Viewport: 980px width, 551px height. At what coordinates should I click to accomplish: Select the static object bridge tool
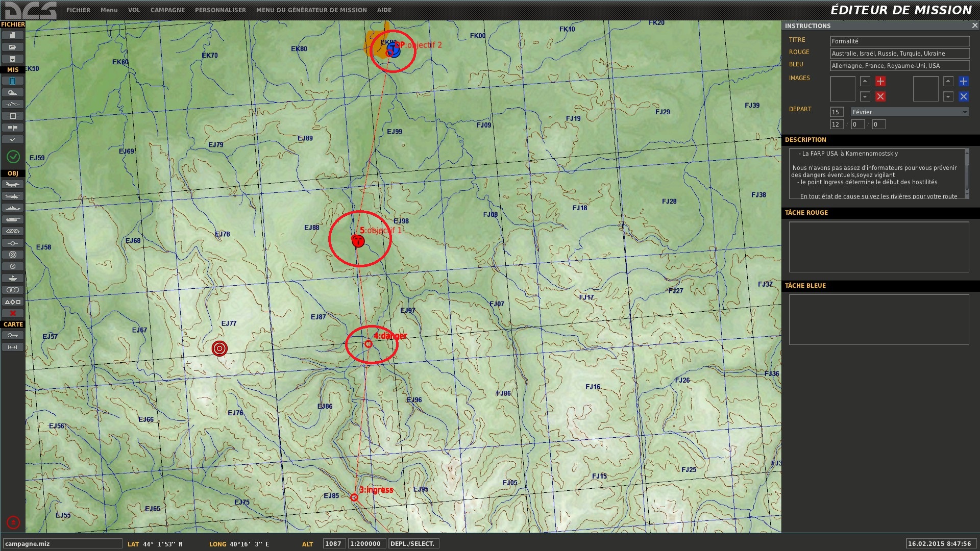point(13,231)
